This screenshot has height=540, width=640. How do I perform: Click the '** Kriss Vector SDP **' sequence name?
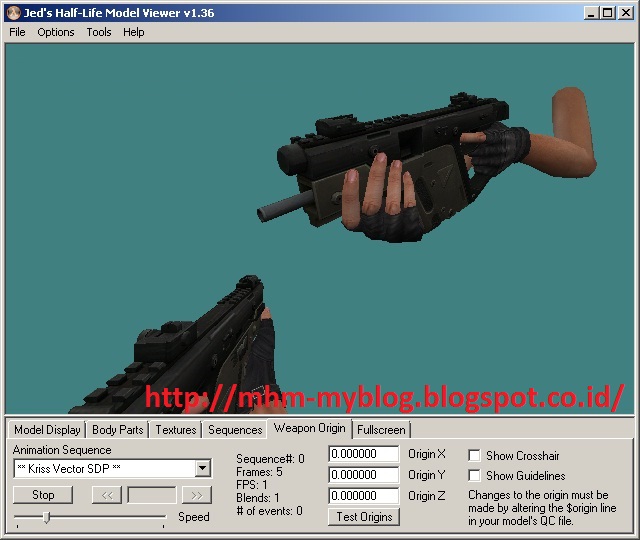pos(69,469)
